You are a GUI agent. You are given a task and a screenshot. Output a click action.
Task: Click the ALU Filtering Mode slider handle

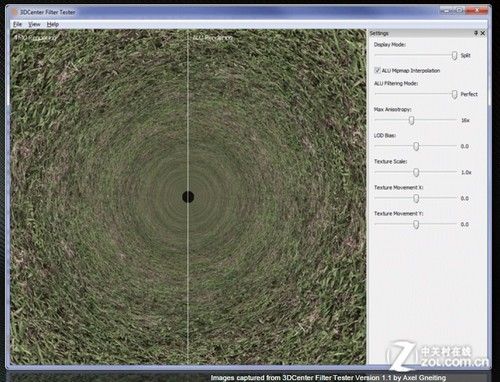click(454, 95)
